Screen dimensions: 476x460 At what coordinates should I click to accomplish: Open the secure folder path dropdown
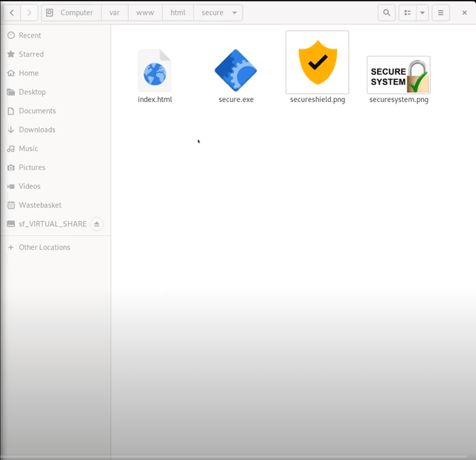[x=235, y=13]
